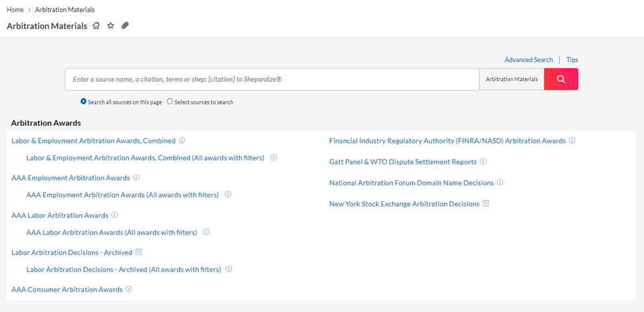Open FINRA/NASD Arbitration Awards source
The width and height of the screenshot is (644, 312).
(x=448, y=140)
